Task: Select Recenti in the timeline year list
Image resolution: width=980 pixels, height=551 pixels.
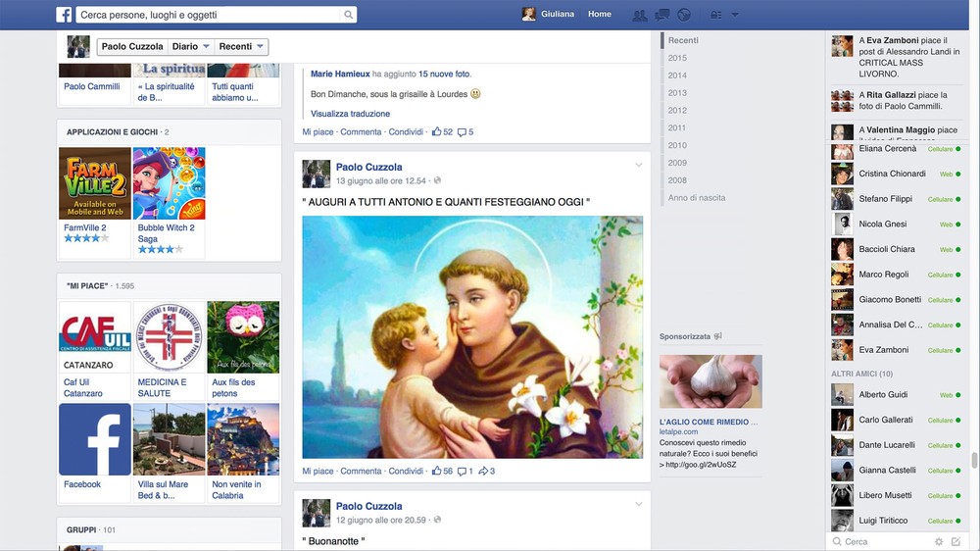Action: coord(683,40)
